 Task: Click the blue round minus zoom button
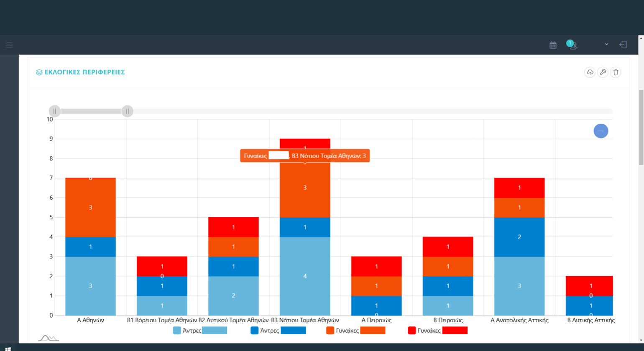pyautogui.click(x=601, y=131)
